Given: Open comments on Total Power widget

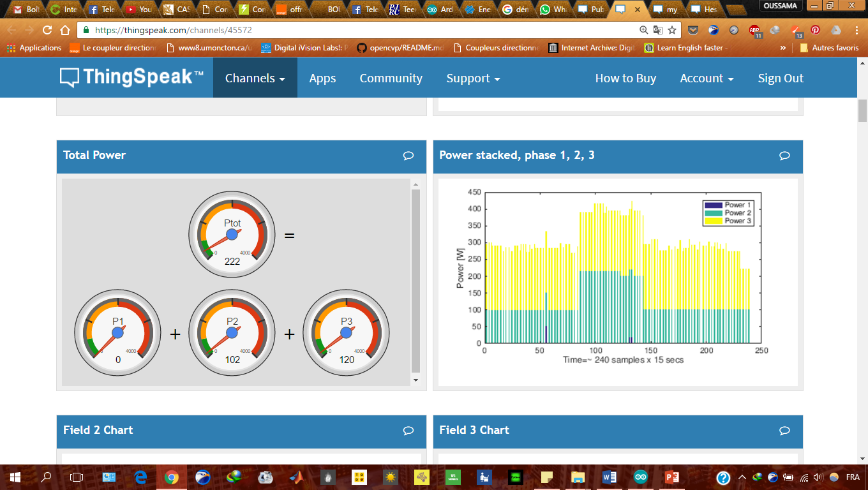Looking at the screenshot, I should click(408, 156).
